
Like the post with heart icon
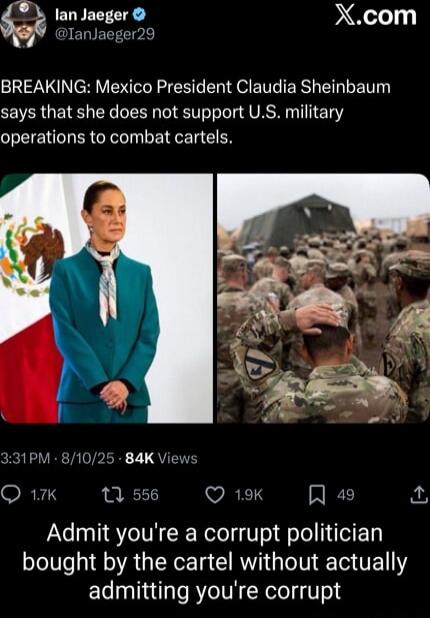coord(215,495)
